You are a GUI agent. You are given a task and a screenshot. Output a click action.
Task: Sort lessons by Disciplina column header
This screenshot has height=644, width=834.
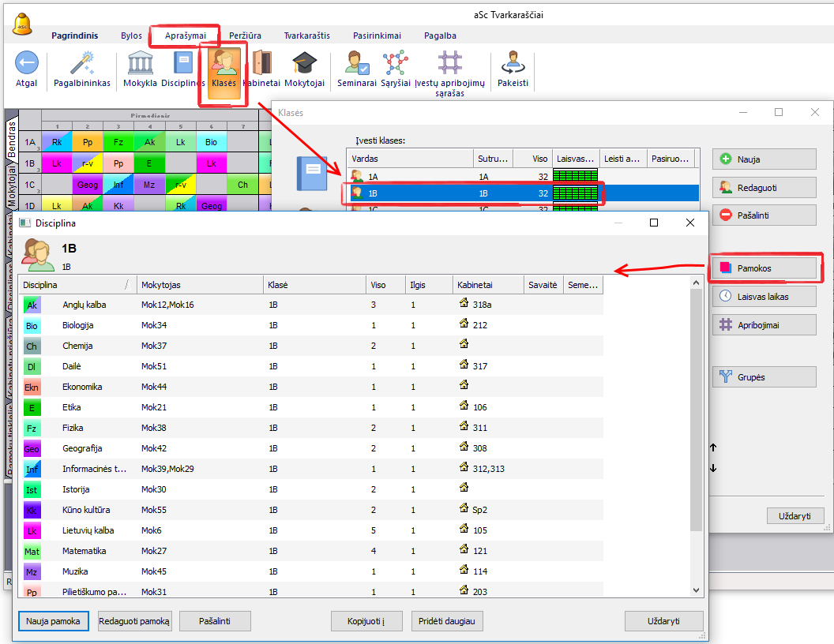71,285
